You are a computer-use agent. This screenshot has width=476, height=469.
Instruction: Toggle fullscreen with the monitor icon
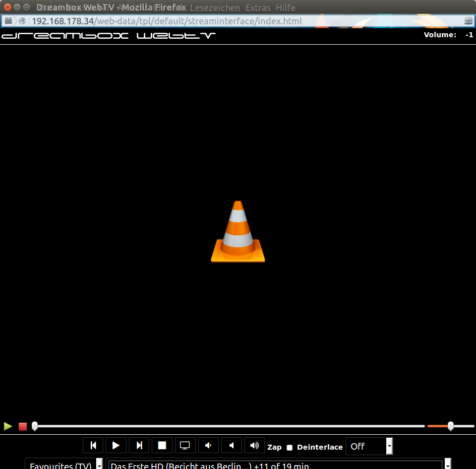pyautogui.click(x=185, y=446)
